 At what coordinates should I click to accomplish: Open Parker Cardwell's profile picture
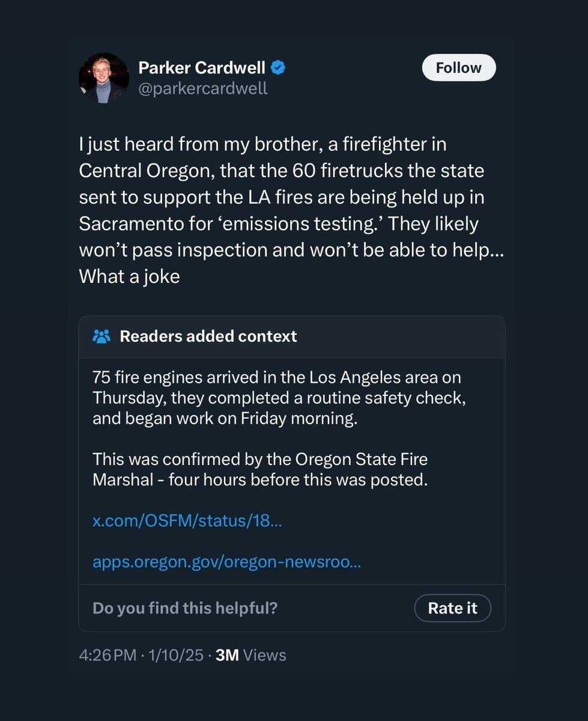point(103,78)
